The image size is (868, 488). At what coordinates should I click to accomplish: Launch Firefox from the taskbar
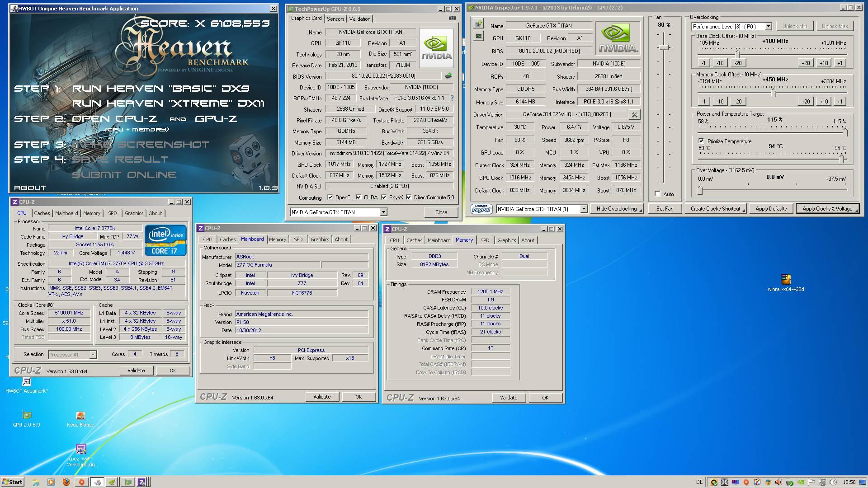[x=66, y=482]
